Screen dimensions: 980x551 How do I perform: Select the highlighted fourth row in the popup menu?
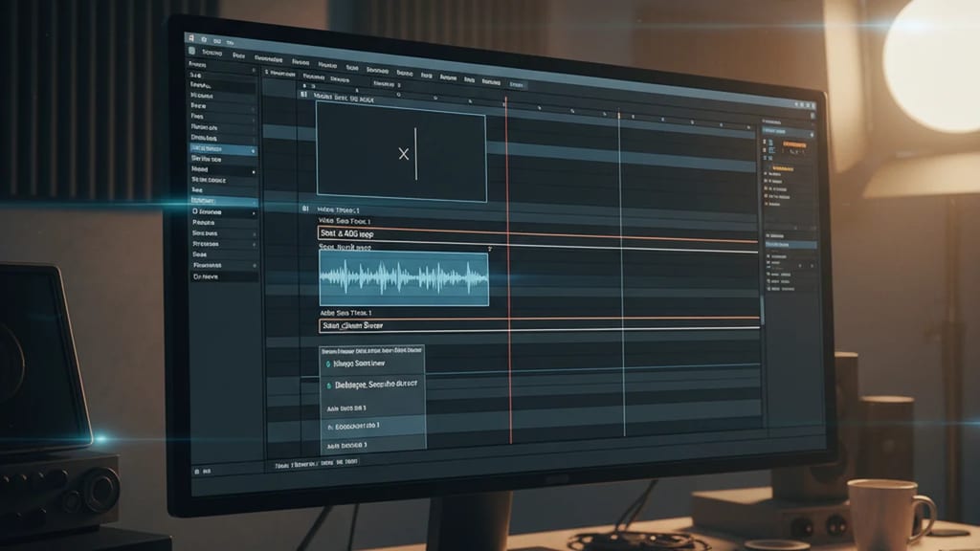(373, 426)
